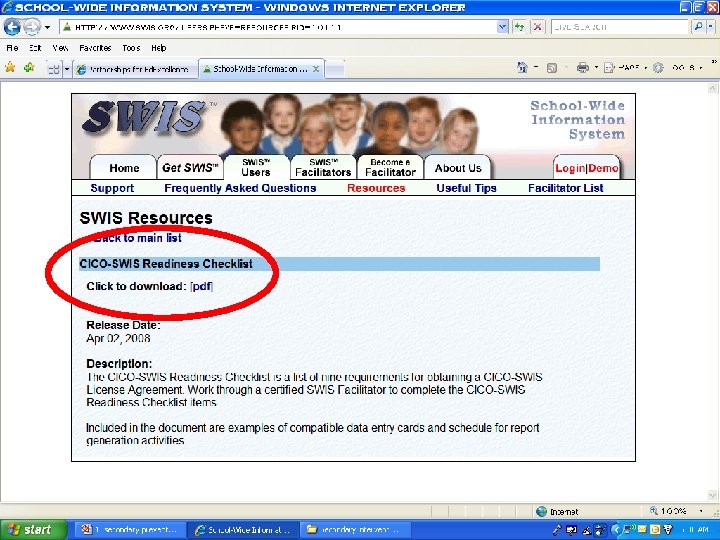Click the Windows Start button
The height and width of the screenshot is (540, 720).
point(33,529)
